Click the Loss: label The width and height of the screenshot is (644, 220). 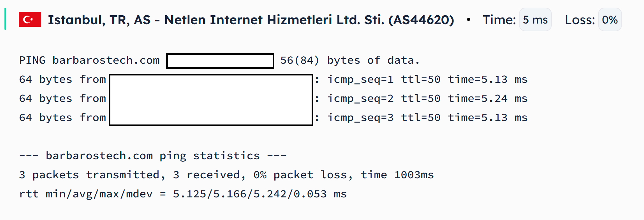click(580, 20)
